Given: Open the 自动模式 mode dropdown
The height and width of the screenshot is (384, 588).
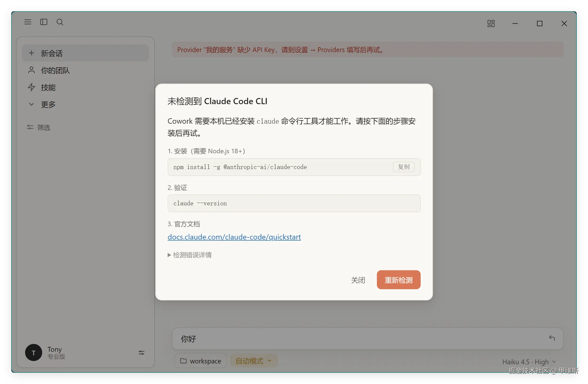Looking at the screenshot, I should click(254, 361).
